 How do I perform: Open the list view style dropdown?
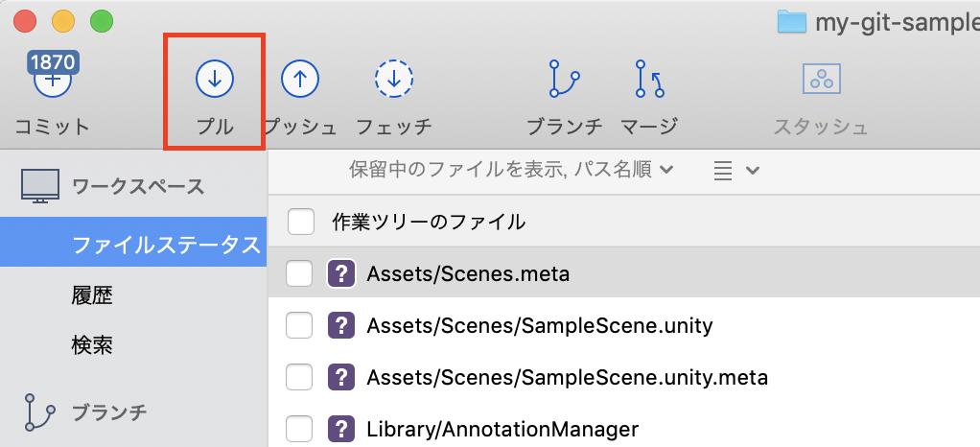tap(736, 171)
